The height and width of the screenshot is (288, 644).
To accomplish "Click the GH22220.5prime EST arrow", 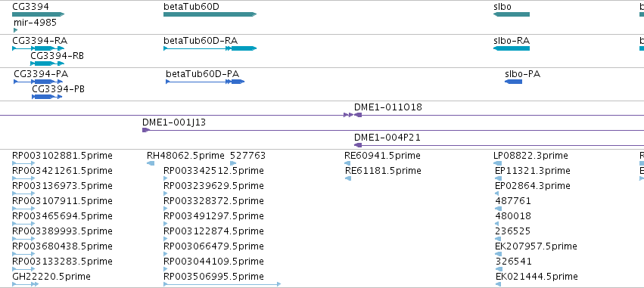I will [26, 284].
